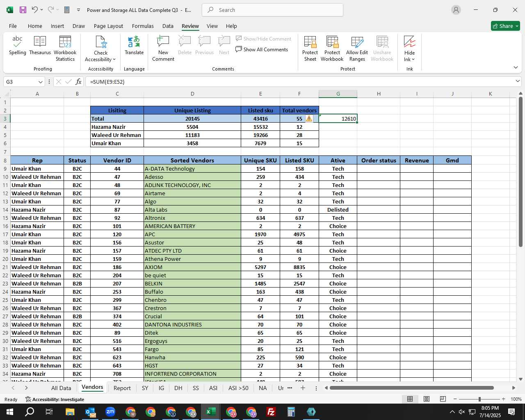525x420 pixels.
Task: Open the Report sheet tab
Action: [x=122, y=388]
